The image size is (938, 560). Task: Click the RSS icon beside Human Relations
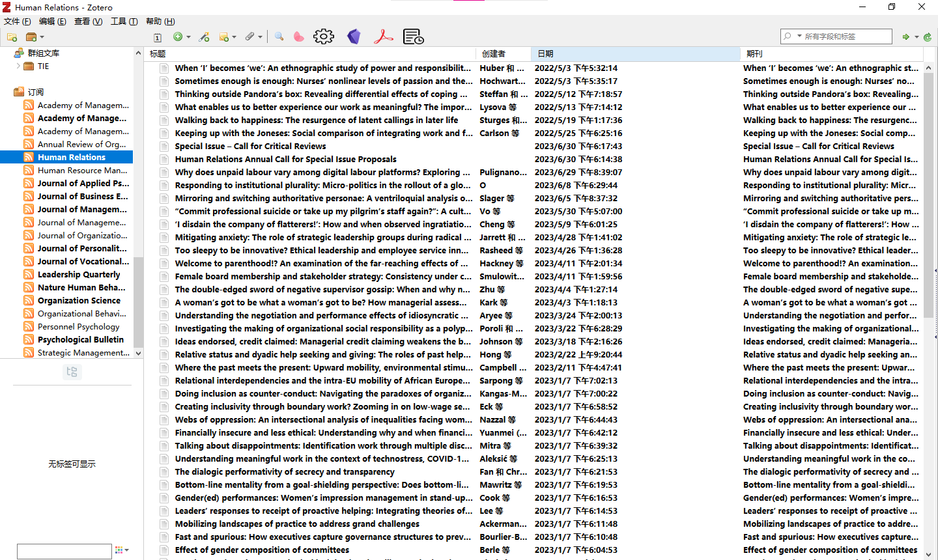(29, 157)
